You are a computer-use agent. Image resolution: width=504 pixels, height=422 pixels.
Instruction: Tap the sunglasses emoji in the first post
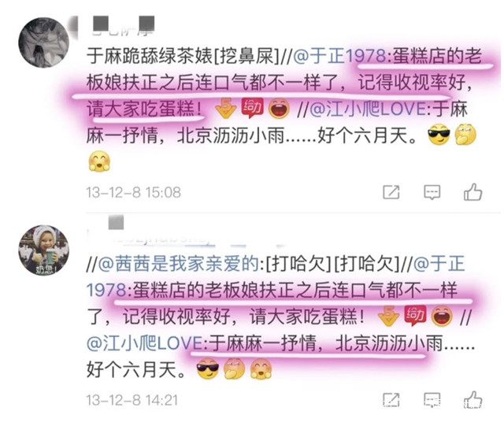[439, 135]
